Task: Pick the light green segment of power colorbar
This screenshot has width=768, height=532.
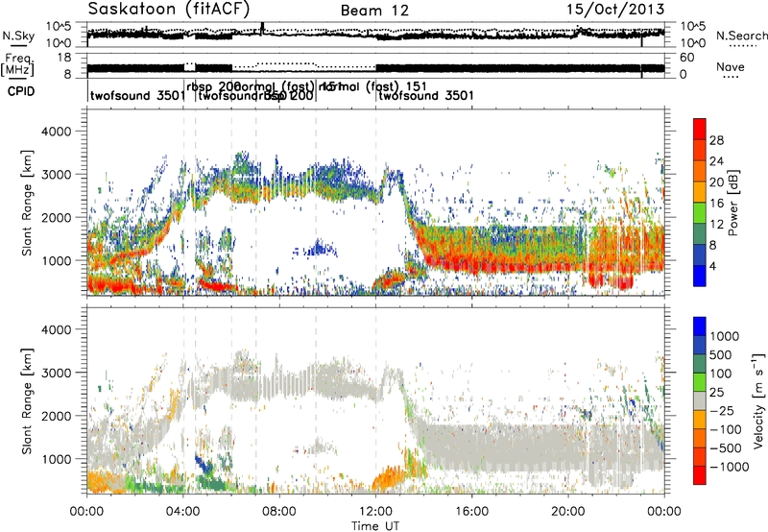Action: tap(700, 212)
